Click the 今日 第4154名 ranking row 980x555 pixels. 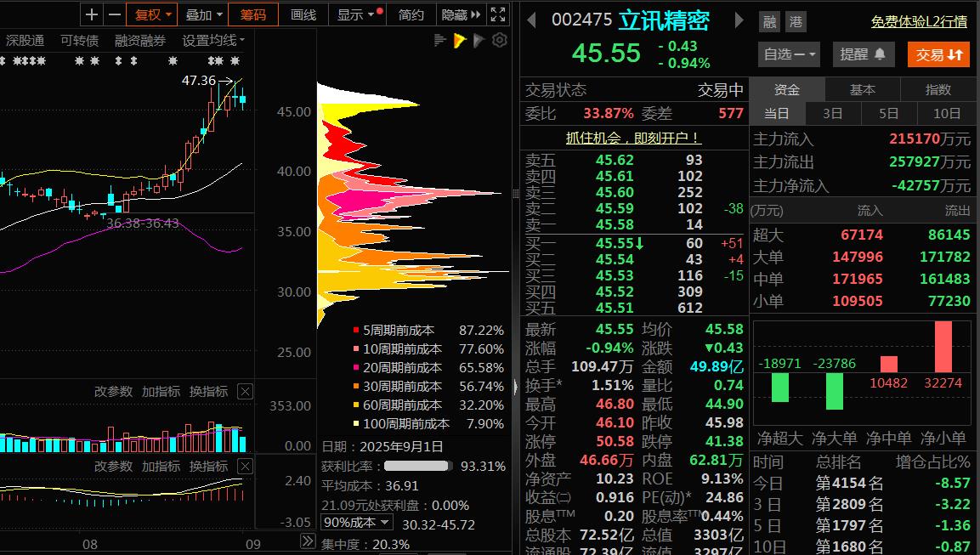click(x=862, y=483)
